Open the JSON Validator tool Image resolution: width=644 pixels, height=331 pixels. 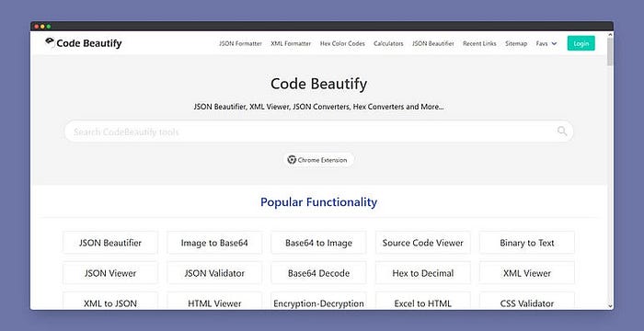214,273
